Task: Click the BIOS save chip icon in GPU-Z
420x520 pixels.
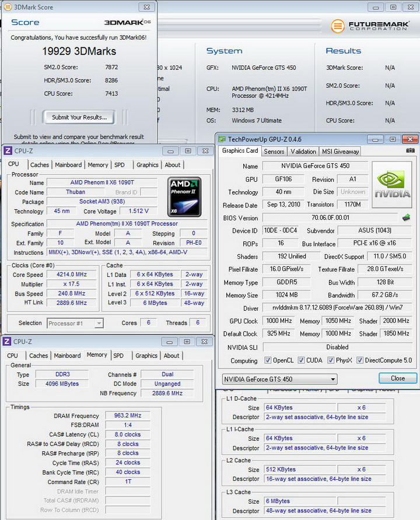Action: [406, 217]
